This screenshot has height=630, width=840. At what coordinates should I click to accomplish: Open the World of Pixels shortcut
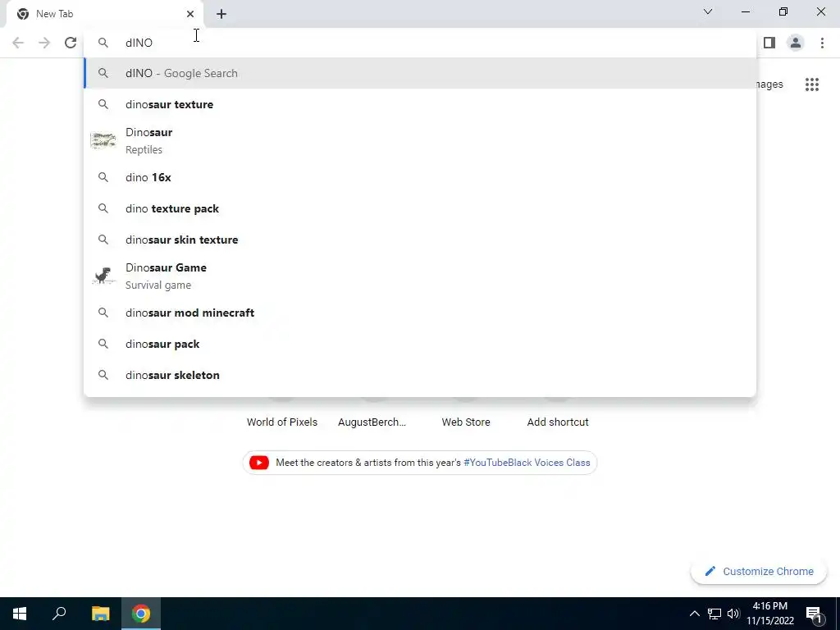(282, 422)
